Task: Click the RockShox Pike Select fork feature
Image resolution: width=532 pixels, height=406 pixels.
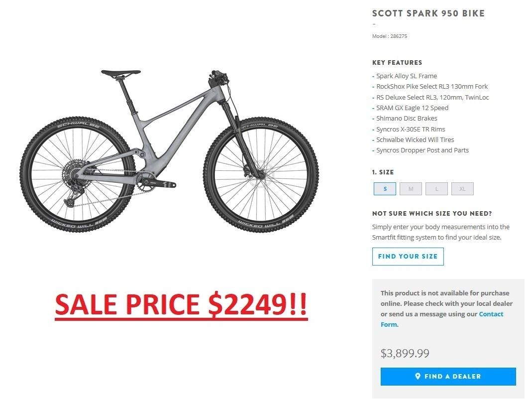Action: [x=432, y=87]
